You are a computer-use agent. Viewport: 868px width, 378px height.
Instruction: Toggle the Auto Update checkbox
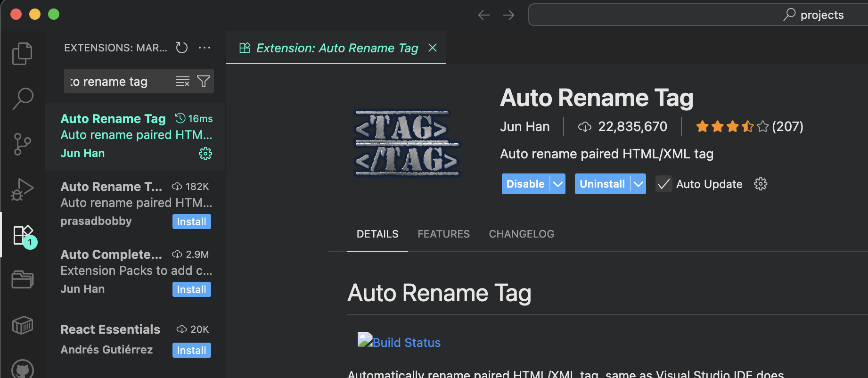[x=663, y=184]
